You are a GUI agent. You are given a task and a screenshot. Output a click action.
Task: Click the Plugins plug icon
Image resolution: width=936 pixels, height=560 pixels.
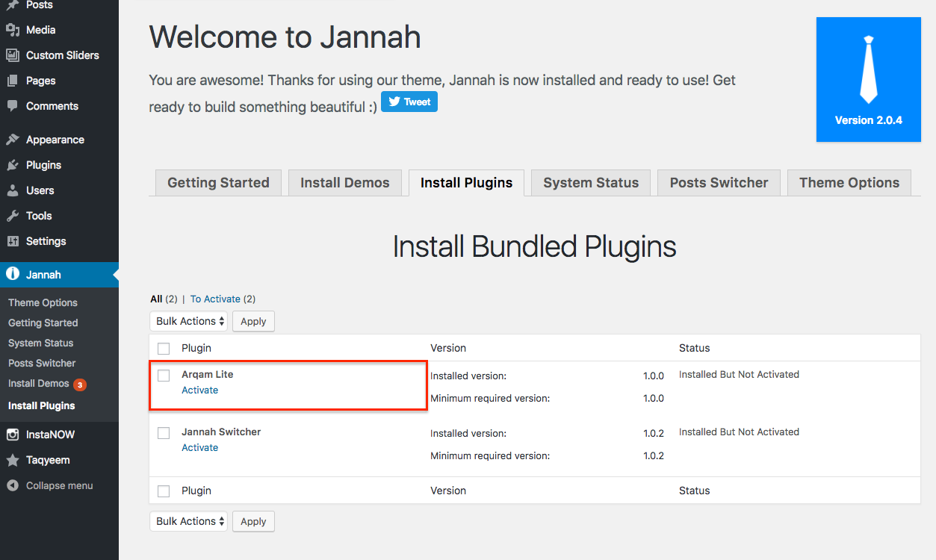click(x=12, y=165)
